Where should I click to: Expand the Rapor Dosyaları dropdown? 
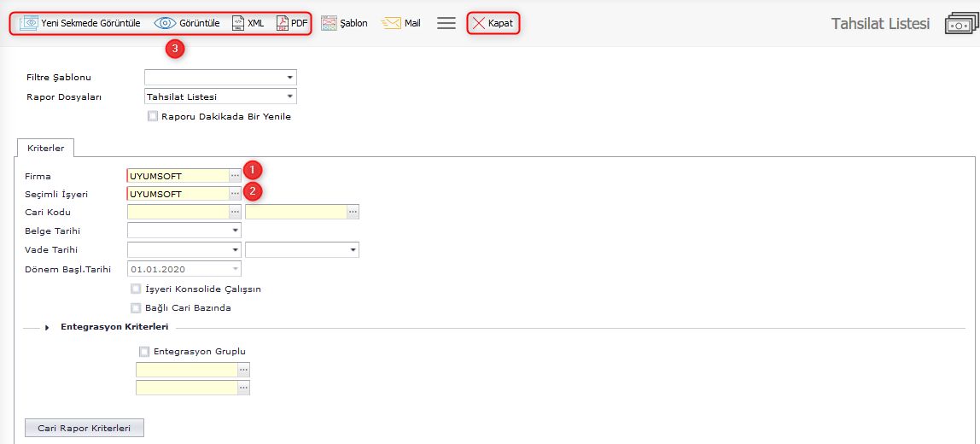290,97
